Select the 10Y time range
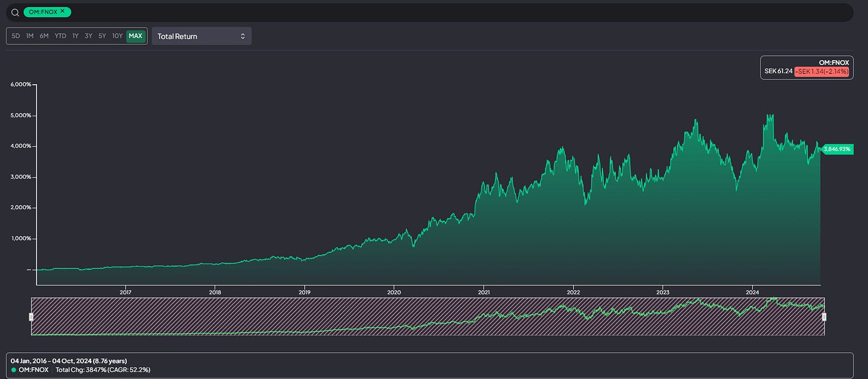Screen dimensions: 868x379 117,36
